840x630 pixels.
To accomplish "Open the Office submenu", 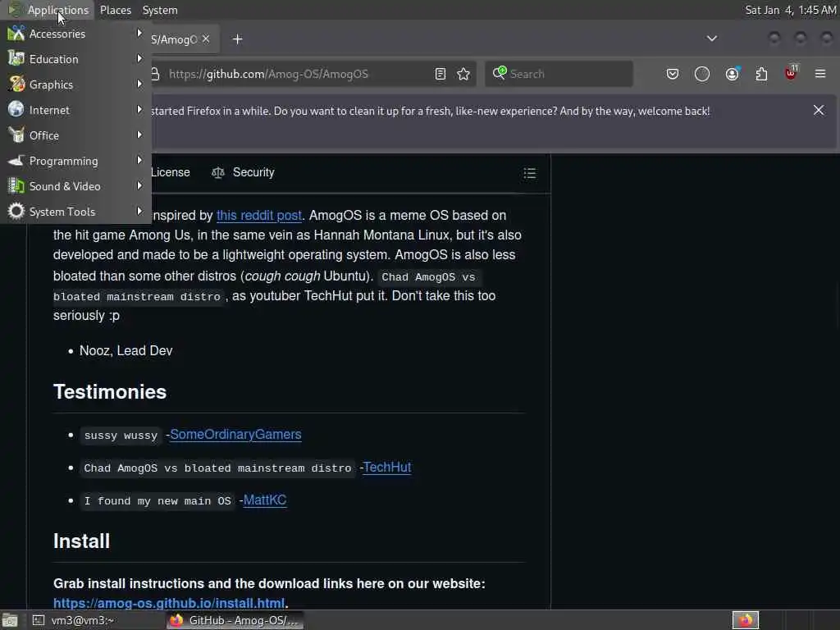I will coord(75,135).
